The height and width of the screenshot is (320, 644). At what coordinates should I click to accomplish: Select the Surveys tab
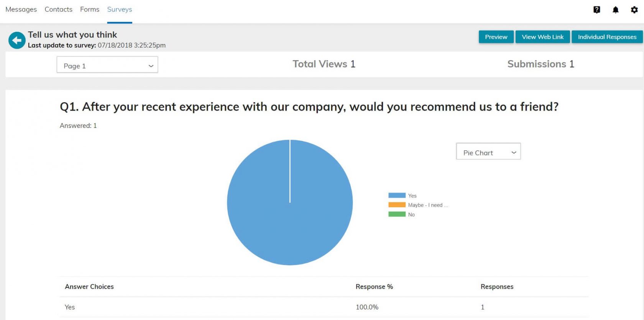coord(120,10)
